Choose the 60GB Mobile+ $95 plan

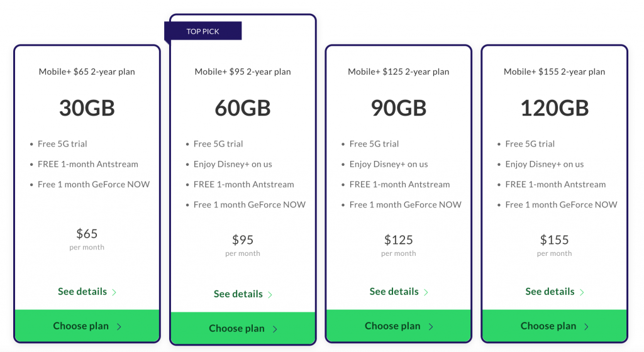click(237, 329)
